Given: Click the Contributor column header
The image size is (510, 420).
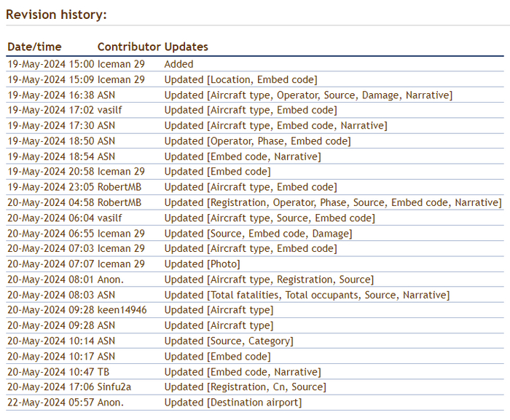Looking at the screenshot, I should pyautogui.click(x=129, y=47).
